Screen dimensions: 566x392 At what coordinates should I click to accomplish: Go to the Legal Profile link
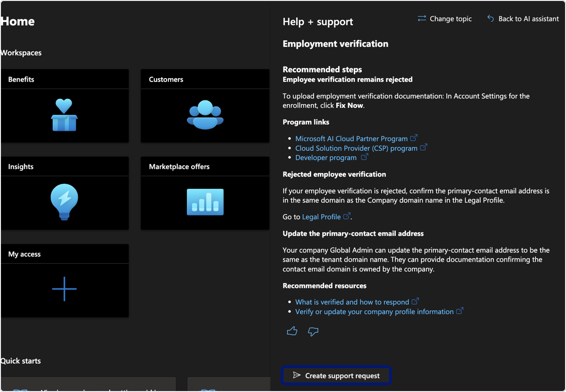coord(321,217)
